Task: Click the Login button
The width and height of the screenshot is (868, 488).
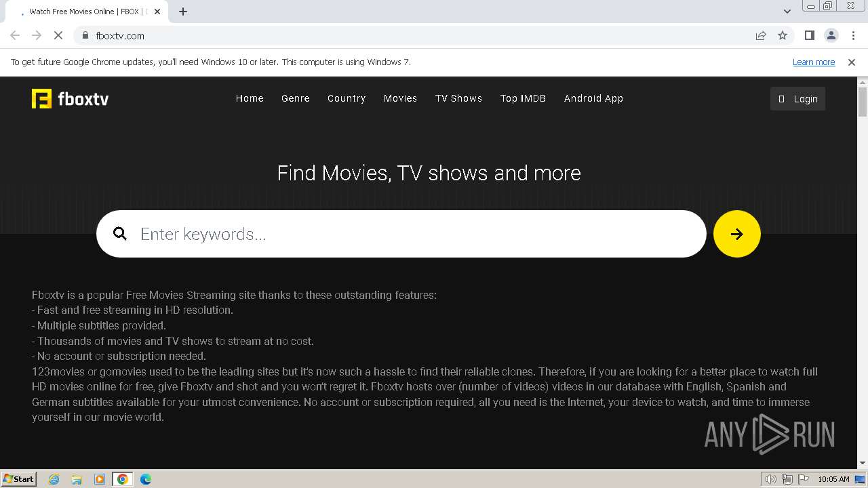Action: tap(797, 99)
